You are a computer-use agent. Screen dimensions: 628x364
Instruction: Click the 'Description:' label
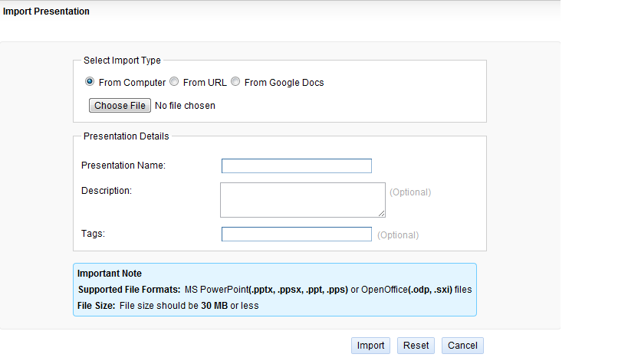tap(107, 191)
